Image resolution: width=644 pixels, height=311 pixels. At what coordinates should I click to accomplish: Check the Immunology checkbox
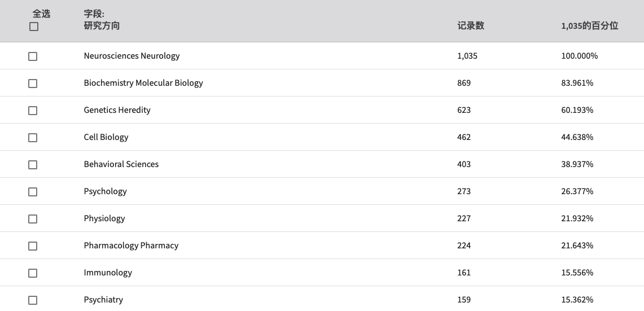(x=33, y=273)
